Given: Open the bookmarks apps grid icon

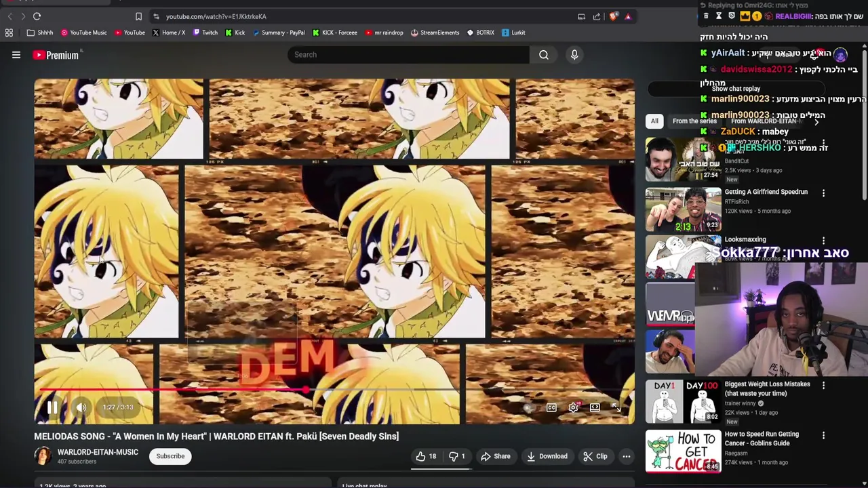Looking at the screenshot, I should pos(9,33).
